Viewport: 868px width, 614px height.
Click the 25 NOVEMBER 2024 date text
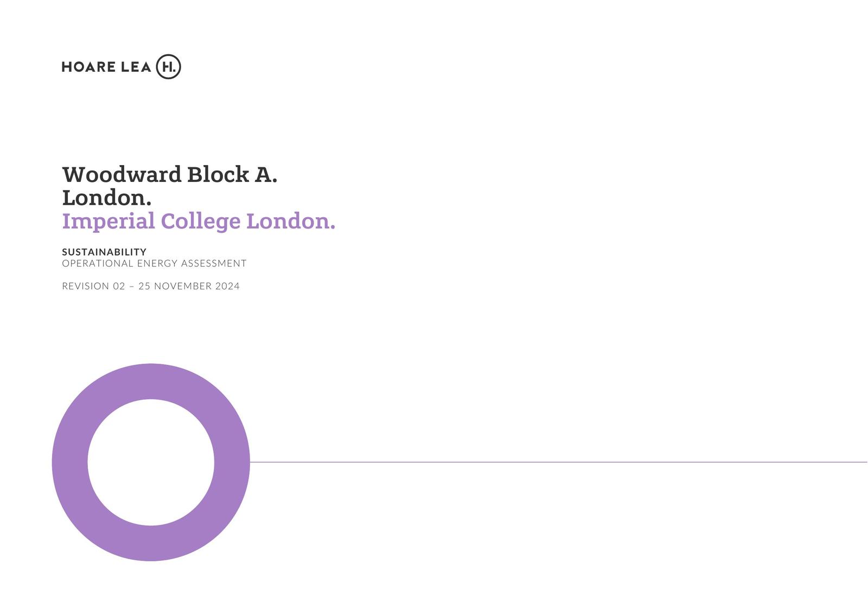[x=189, y=286]
